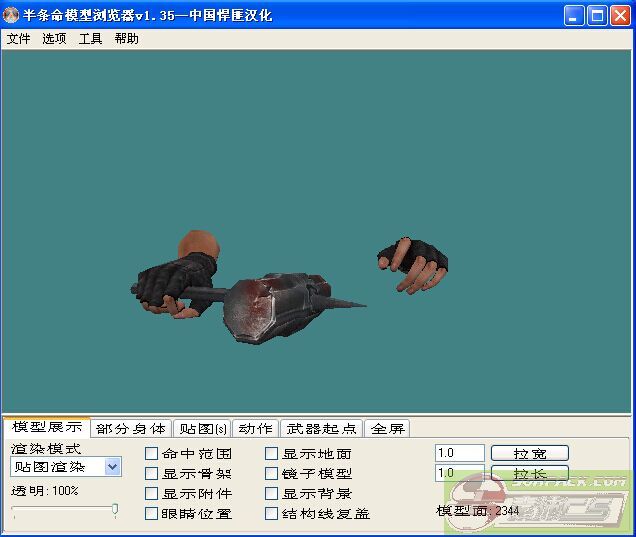Image resolution: width=636 pixels, height=537 pixels.
Task: Check the 显示地面 show ground option
Action: [x=272, y=454]
